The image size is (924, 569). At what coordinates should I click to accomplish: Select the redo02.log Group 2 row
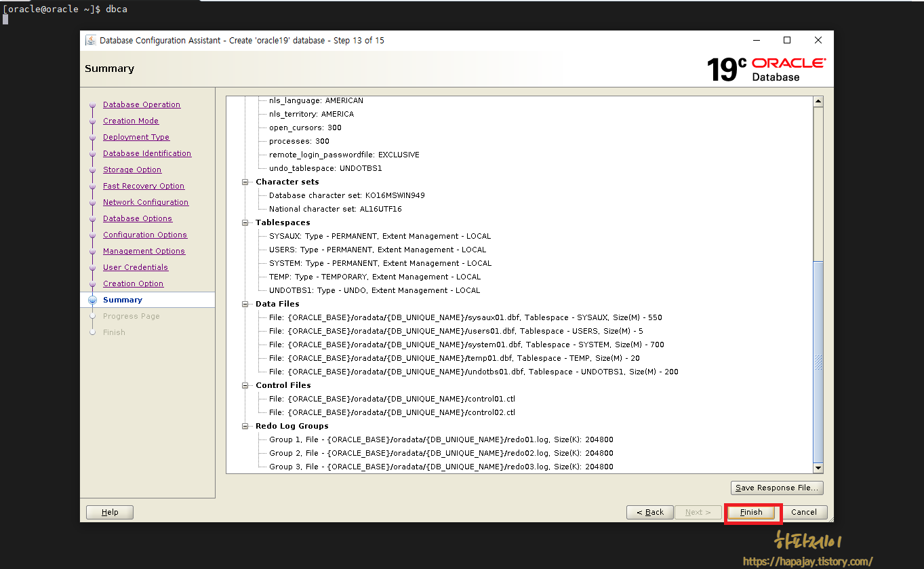pos(441,453)
